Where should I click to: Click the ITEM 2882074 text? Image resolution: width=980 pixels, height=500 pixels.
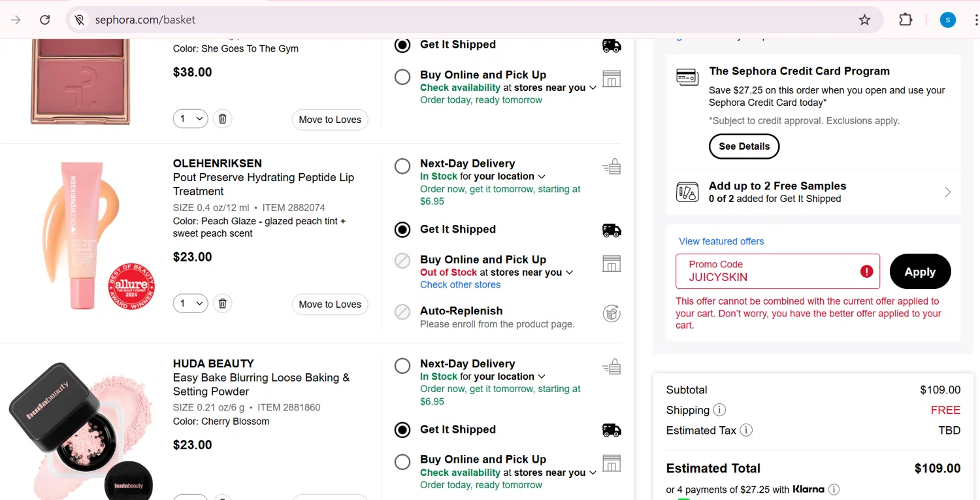pyautogui.click(x=293, y=207)
